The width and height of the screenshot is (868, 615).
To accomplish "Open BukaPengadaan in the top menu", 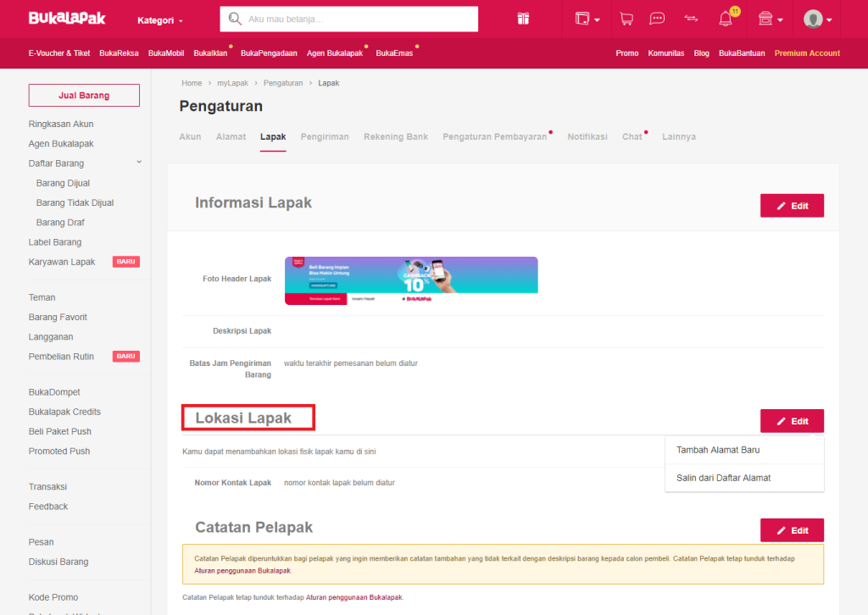I will (x=269, y=53).
